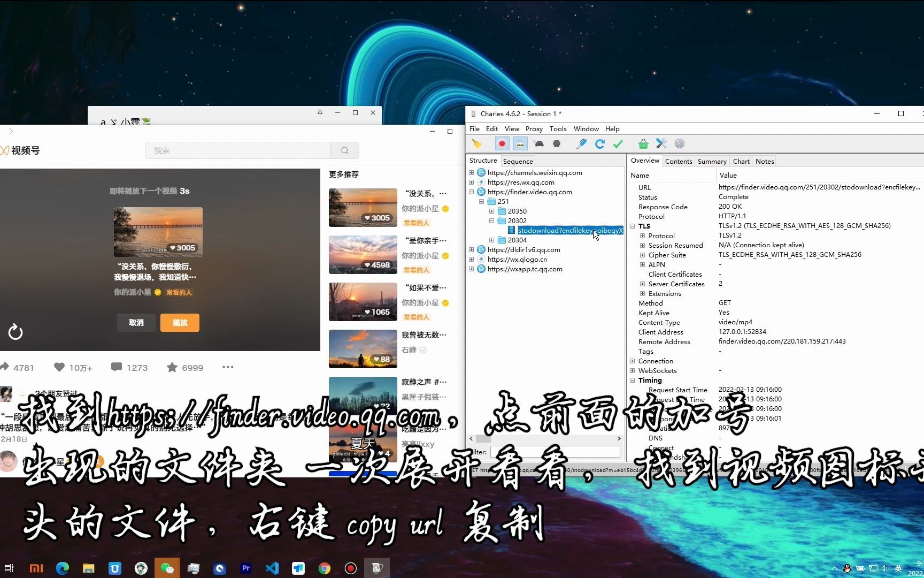924x578 pixels.
Task: Repeat selected request with the circular arrow icon
Action: pyautogui.click(x=599, y=143)
